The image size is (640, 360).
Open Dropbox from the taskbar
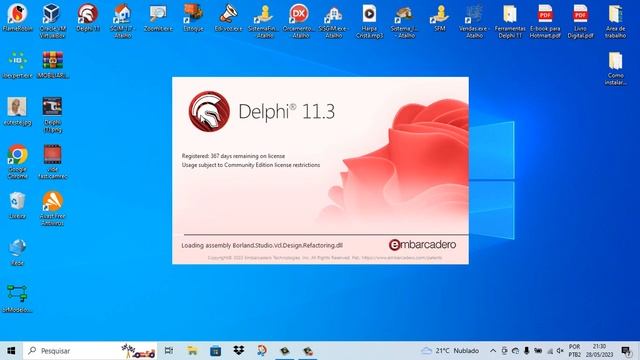coord(239,351)
